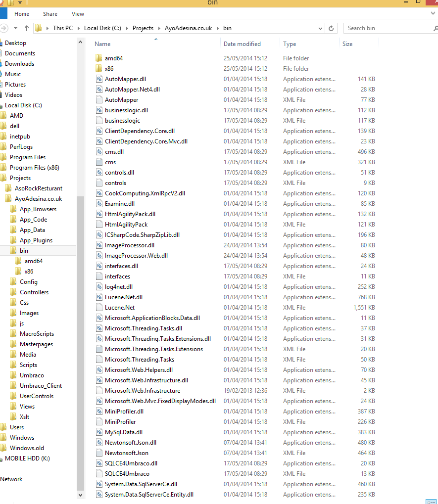Image resolution: width=438 pixels, height=504 pixels.
Task: Select Newtonsoft.Json.dll file icon
Action: click(99, 443)
